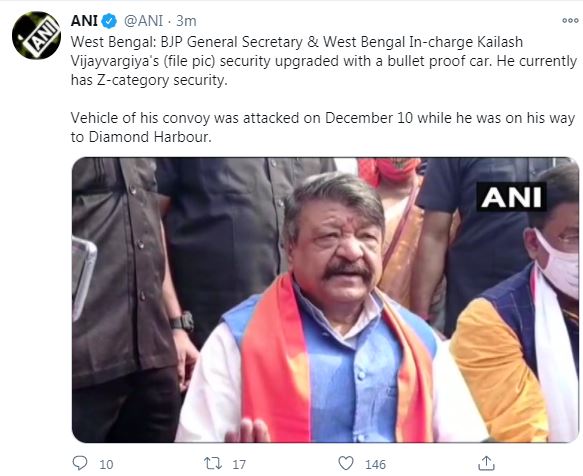Click the tweet text about Diamond Harbour
The height and width of the screenshot is (476, 583).
pos(323,128)
